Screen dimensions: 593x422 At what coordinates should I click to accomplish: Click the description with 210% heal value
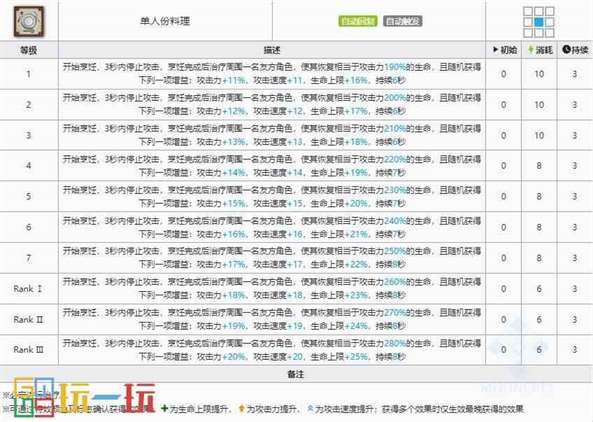pyautogui.click(x=272, y=135)
